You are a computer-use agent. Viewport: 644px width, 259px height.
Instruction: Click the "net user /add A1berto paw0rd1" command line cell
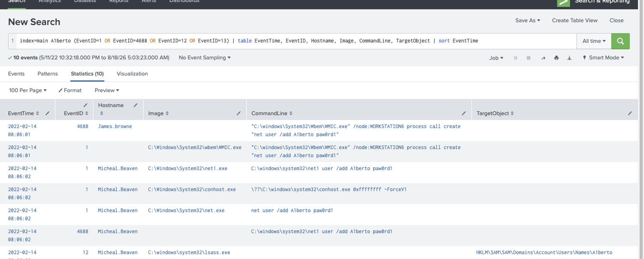click(292, 210)
